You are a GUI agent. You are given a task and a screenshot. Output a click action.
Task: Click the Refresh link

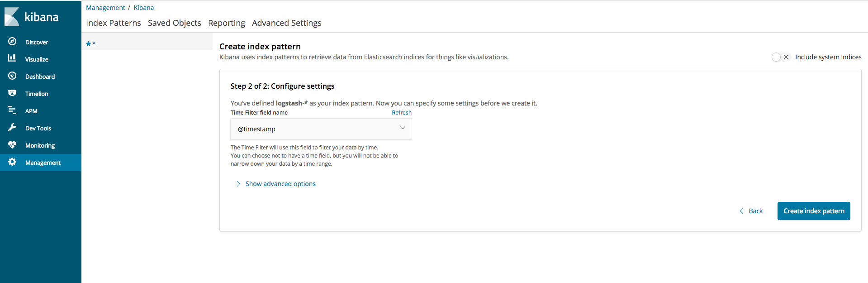pyautogui.click(x=402, y=113)
